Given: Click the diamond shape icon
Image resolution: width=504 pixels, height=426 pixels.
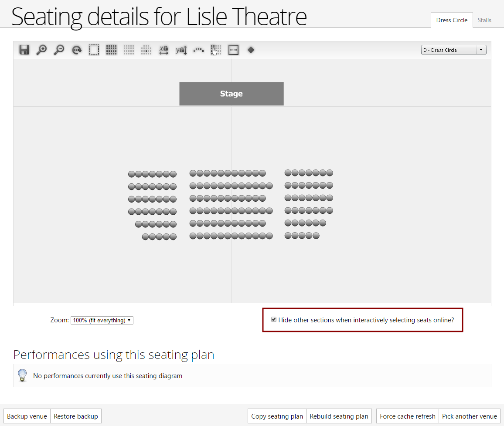Looking at the screenshot, I should pyautogui.click(x=251, y=50).
